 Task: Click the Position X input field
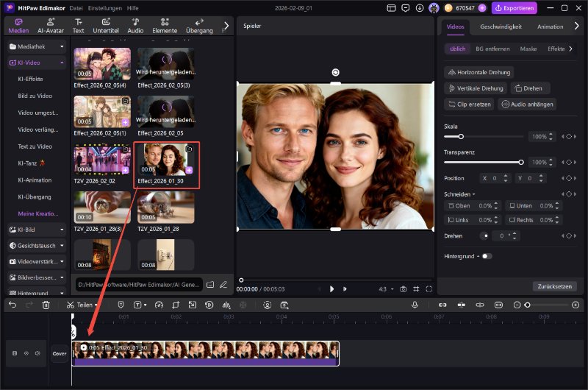(495, 178)
